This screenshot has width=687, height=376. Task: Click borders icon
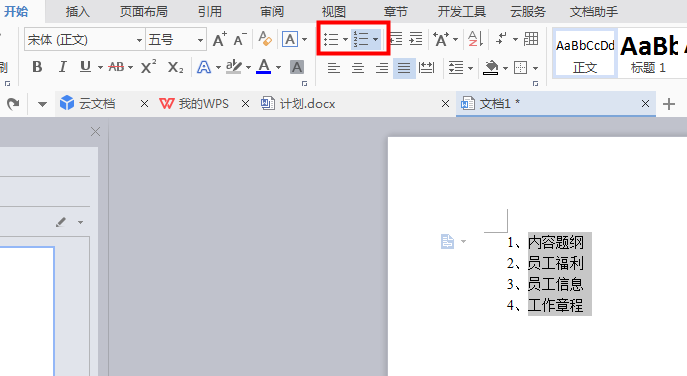click(521, 68)
